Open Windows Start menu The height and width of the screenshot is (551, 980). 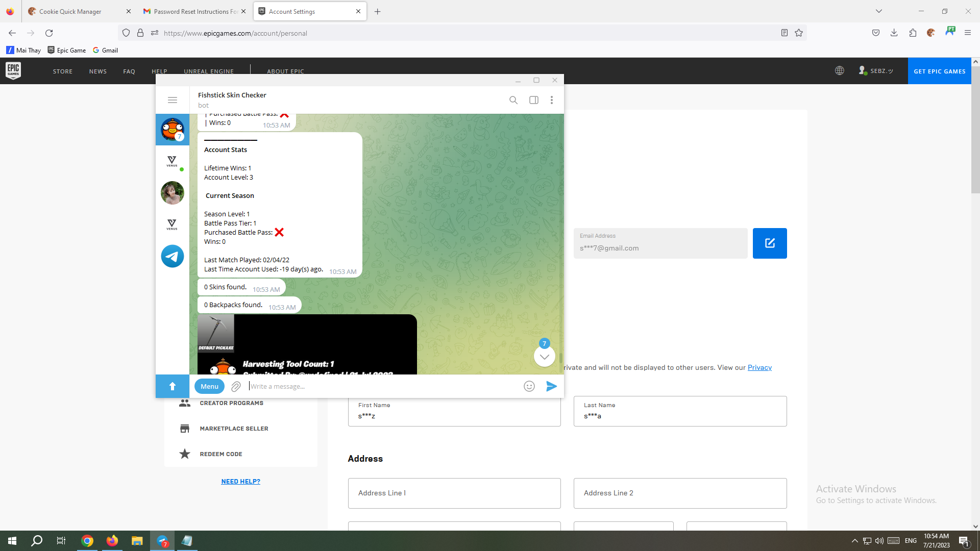(12, 541)
